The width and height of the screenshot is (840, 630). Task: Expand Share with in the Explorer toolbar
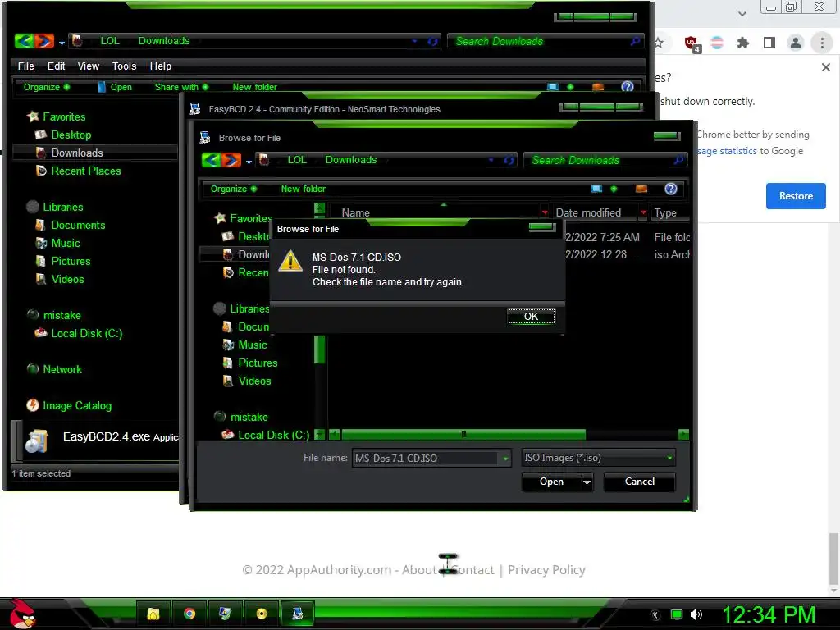tap(181, 87)
